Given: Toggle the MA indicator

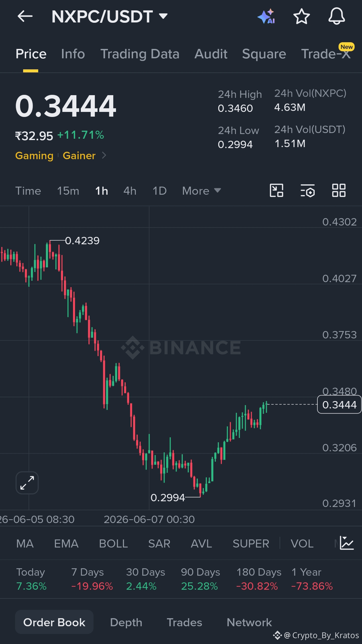Looking at the screenshot, I should point(25,543).
